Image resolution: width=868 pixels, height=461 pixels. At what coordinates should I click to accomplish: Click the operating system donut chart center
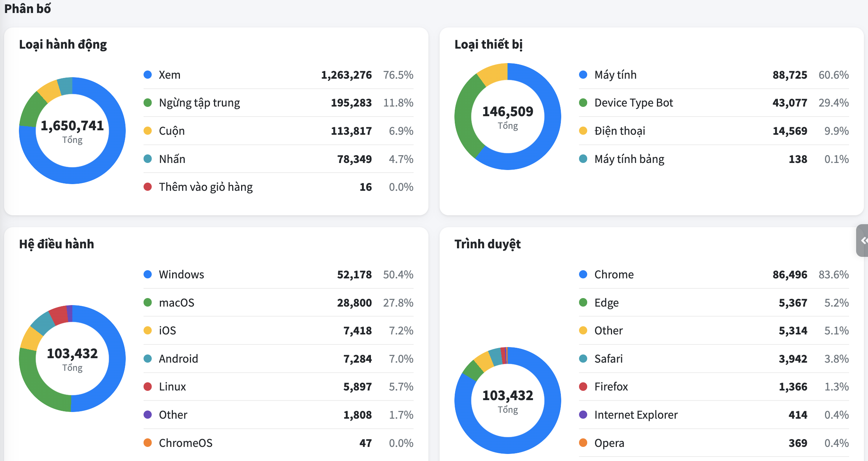point(72,359)
